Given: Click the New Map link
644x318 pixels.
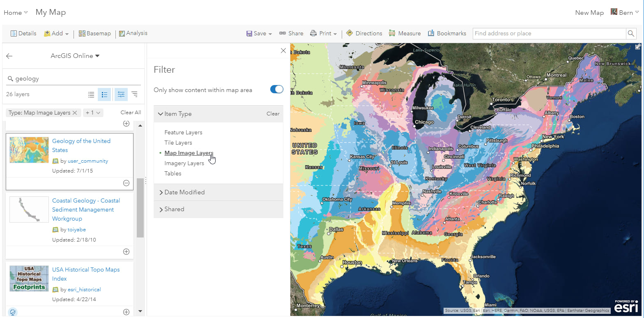Looking at the screenshot, I should [589, 13].
